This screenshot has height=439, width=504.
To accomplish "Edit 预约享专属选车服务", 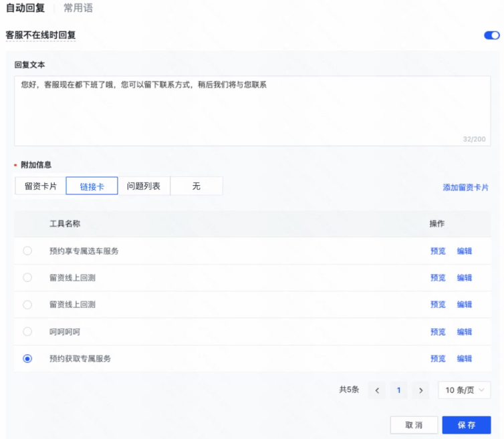I will point(465,251).
